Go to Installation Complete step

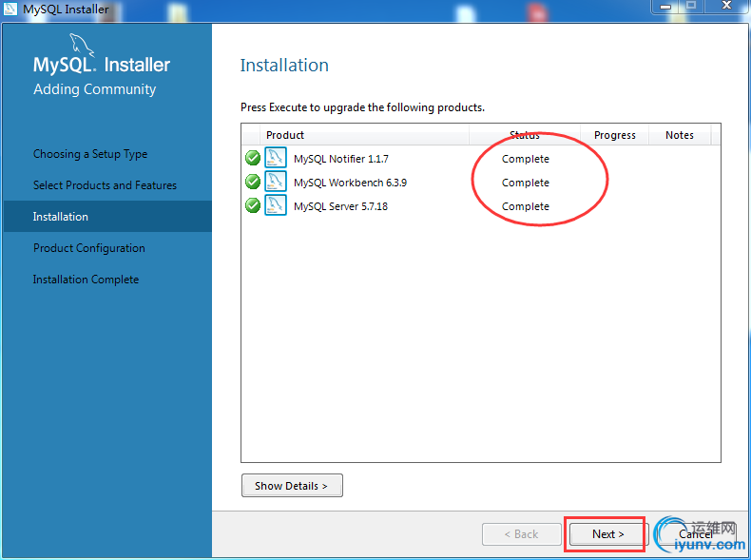click(86, 280)
